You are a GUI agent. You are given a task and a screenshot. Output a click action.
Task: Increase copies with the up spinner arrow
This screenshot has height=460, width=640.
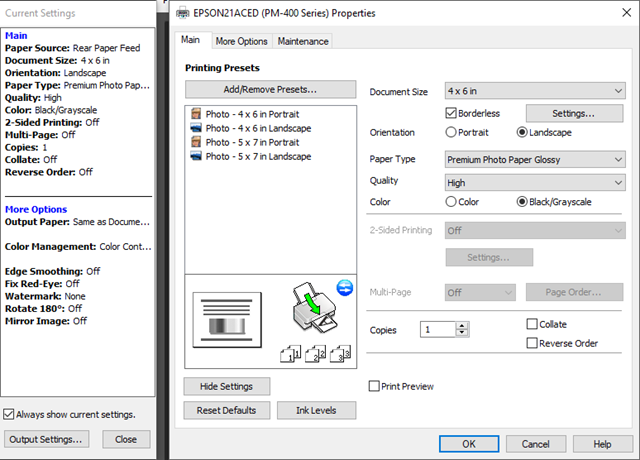(x=462, y=325)
